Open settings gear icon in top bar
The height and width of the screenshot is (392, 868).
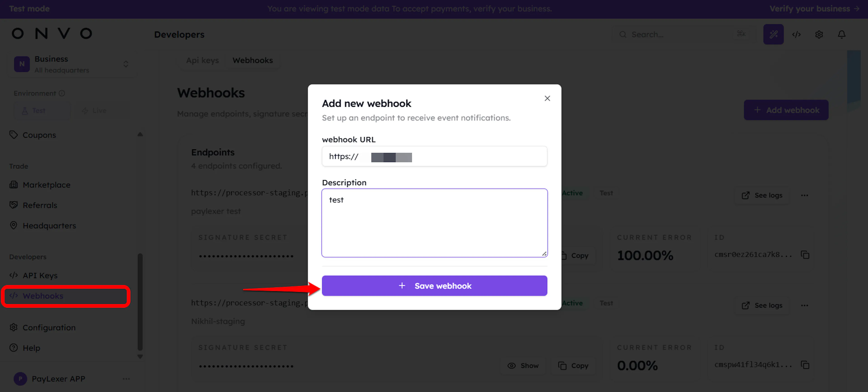(819, 34)
